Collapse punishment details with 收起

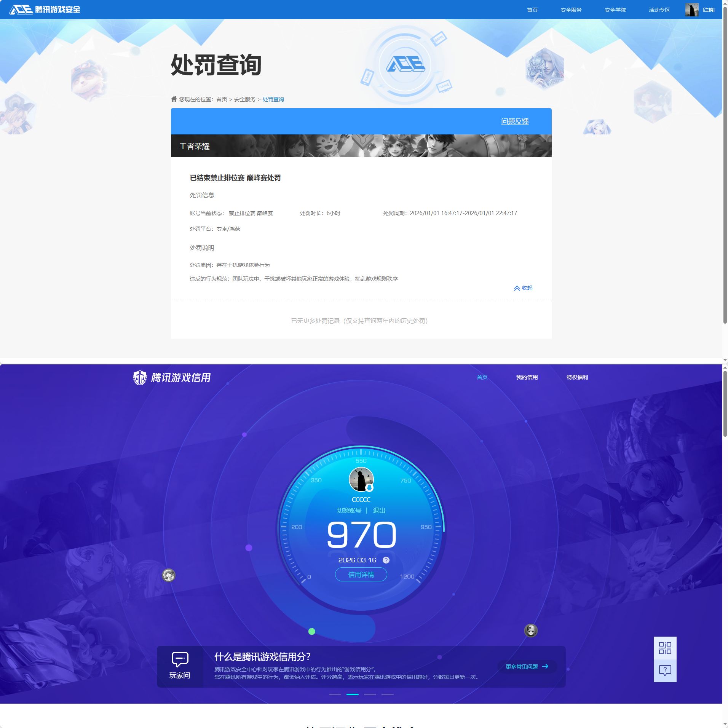(523, 288)
